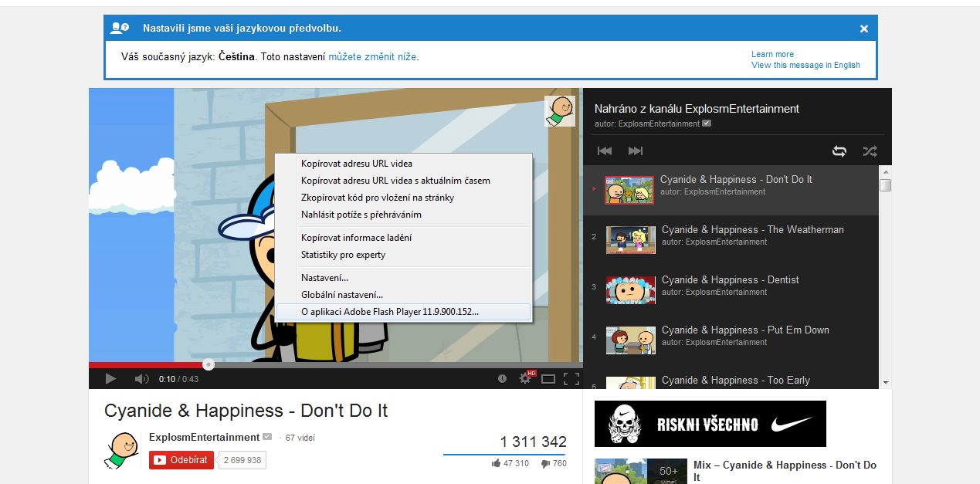Click 'Cyanide & Happiness - The Weatherman' title
Image resolution: width=980 pixels, height=484 pixels.
[x=753, y=229]
